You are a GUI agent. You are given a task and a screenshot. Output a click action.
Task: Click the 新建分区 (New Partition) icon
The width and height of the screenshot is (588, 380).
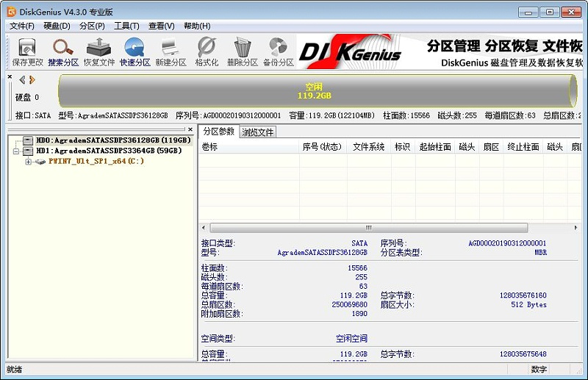(171, 51)
